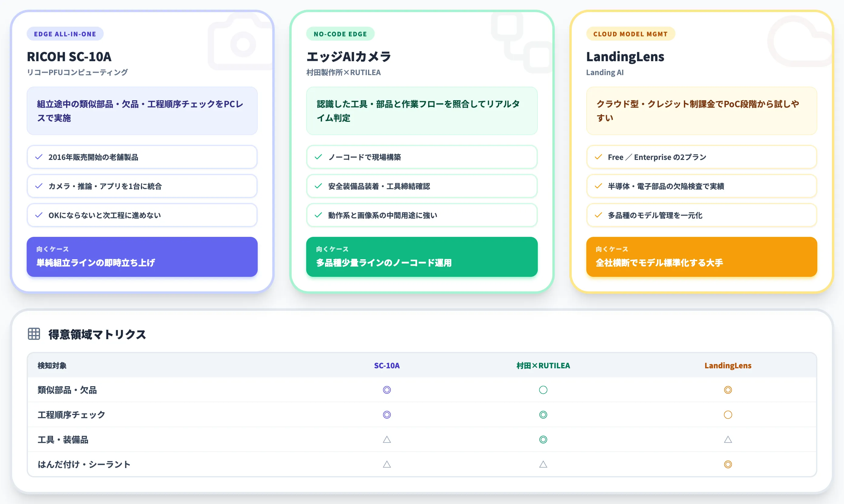Click the checkmark icon beside Free／Enterprise の2プラン
The width and height of the screenshot is (844, 504).
coord(598,157)
